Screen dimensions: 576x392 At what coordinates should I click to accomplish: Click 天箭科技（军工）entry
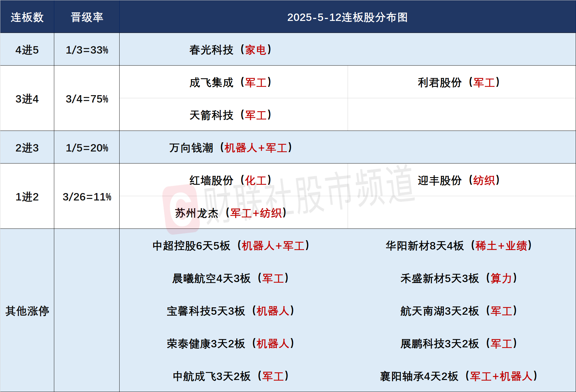(x=231, y=115)
